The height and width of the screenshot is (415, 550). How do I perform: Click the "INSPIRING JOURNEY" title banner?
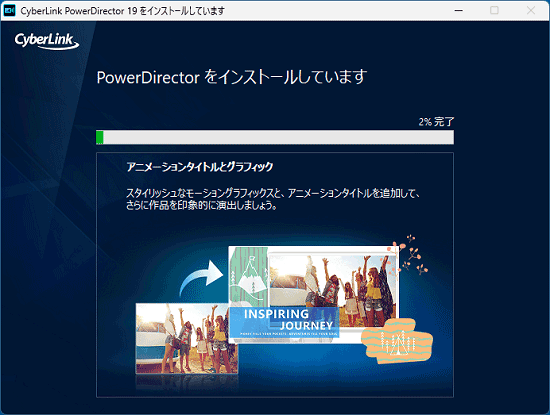click(x=285, y=322)
